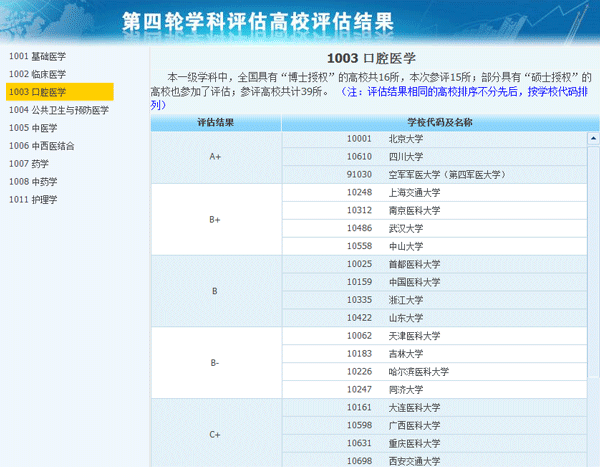Select 1002 临床医学 subject
600x468 pixels.
tap(38, 74)
